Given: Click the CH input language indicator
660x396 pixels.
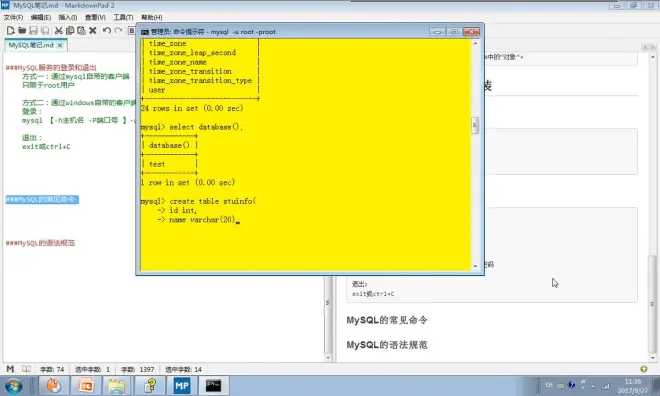Looking at the screenshot, I should pos(549,385).
